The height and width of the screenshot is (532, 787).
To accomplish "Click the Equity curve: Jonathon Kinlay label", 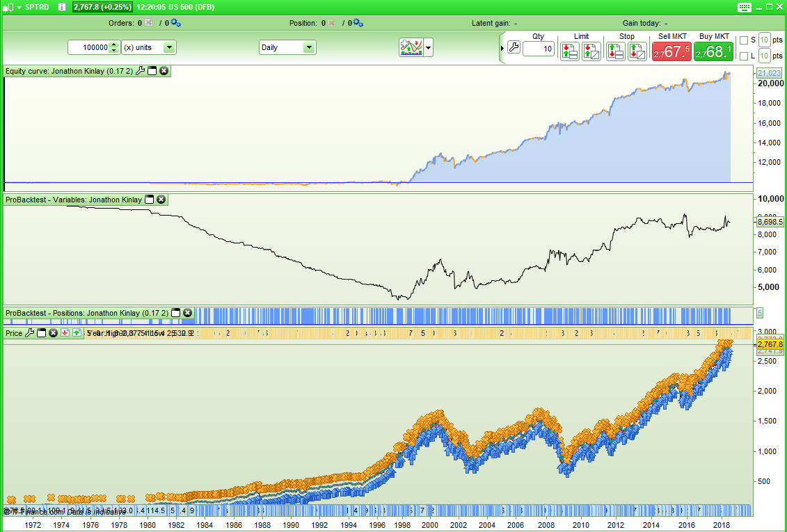I will coord(69,71).
